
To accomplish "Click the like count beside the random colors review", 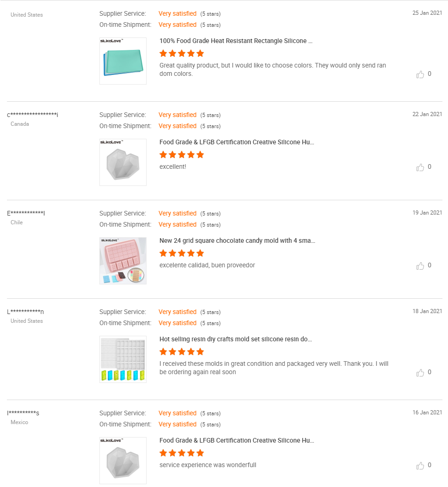I will coord(430,74).
